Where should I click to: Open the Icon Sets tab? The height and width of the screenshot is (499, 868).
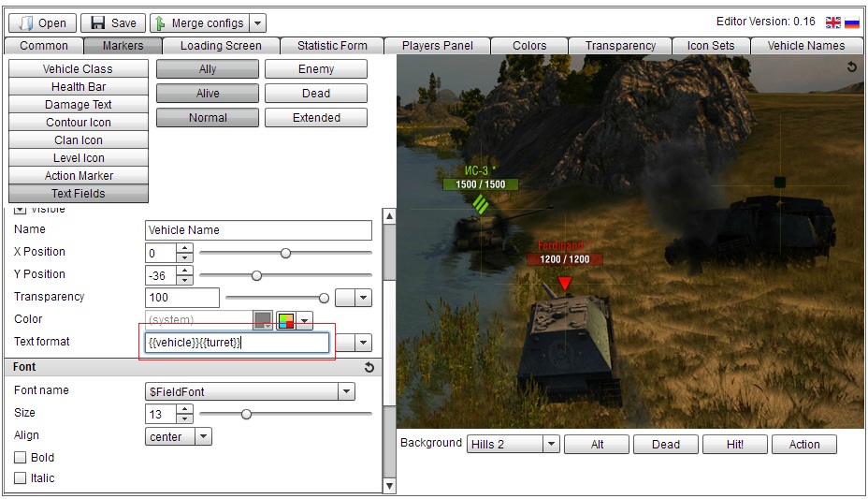pyautogui.click(x=711, y=46)
